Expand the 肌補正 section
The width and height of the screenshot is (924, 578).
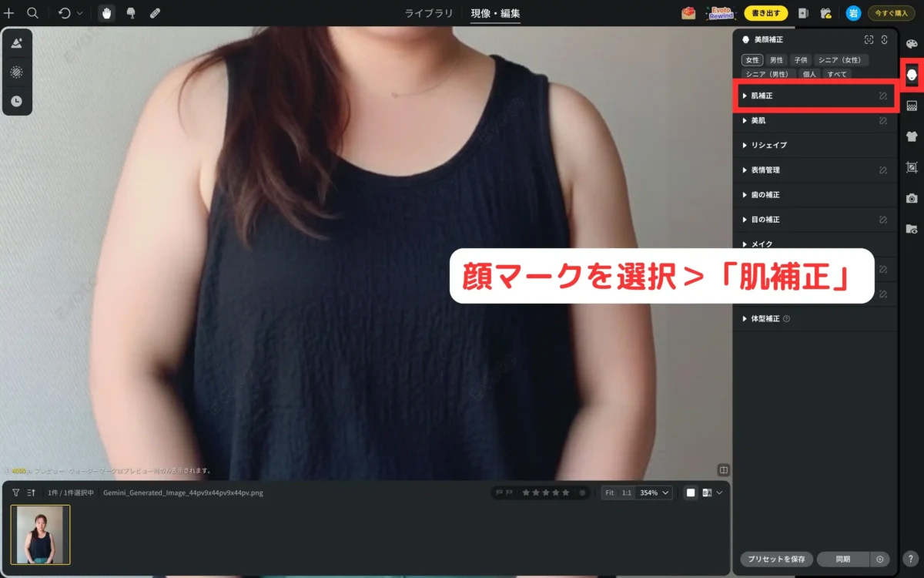pyautogui.click(x=815, y=96)
